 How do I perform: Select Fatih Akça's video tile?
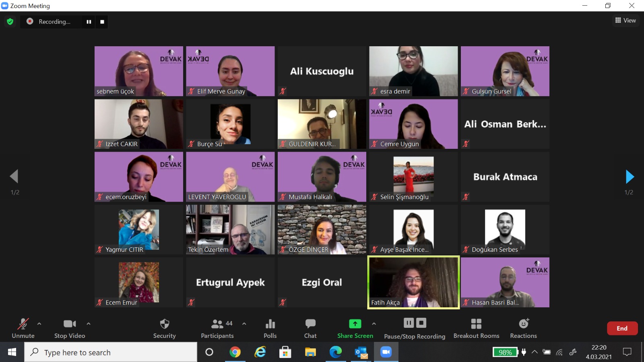[413, 282]
